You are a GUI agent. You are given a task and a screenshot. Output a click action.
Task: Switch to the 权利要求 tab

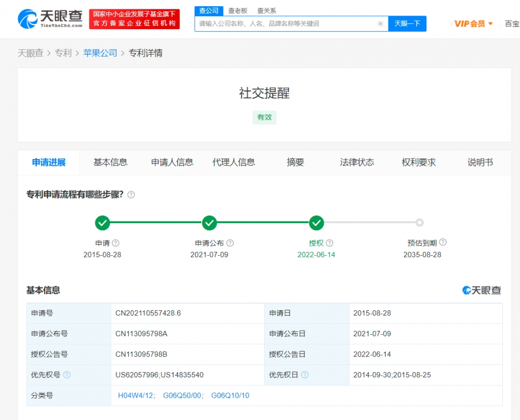tap(419, 162)
